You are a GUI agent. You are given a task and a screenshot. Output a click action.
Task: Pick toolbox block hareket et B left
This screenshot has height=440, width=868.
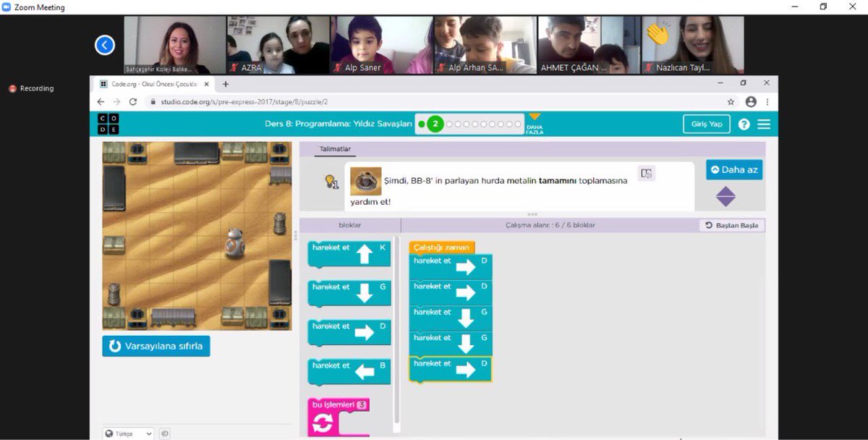[349, 371]
